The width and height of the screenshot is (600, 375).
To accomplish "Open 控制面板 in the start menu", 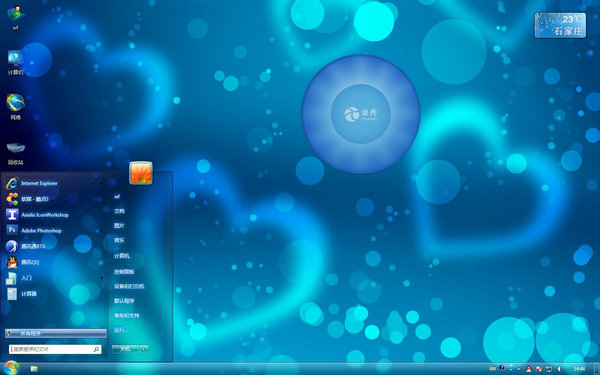I will click(124, 272).
